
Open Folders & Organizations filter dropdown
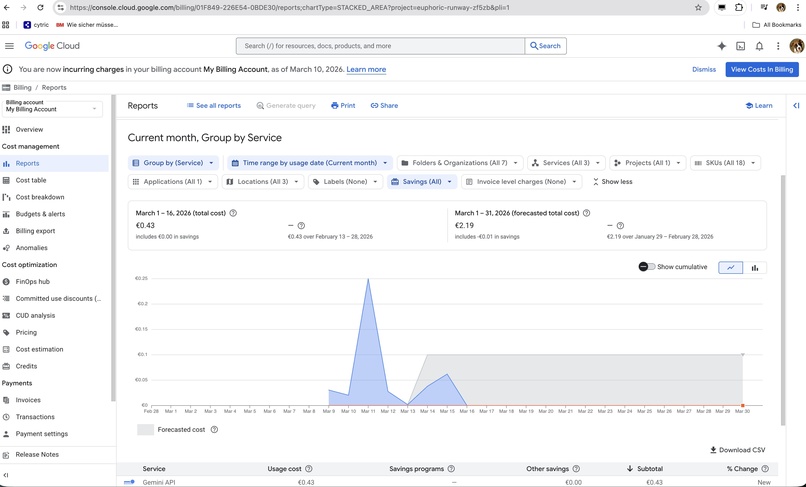tap(460, 163)
